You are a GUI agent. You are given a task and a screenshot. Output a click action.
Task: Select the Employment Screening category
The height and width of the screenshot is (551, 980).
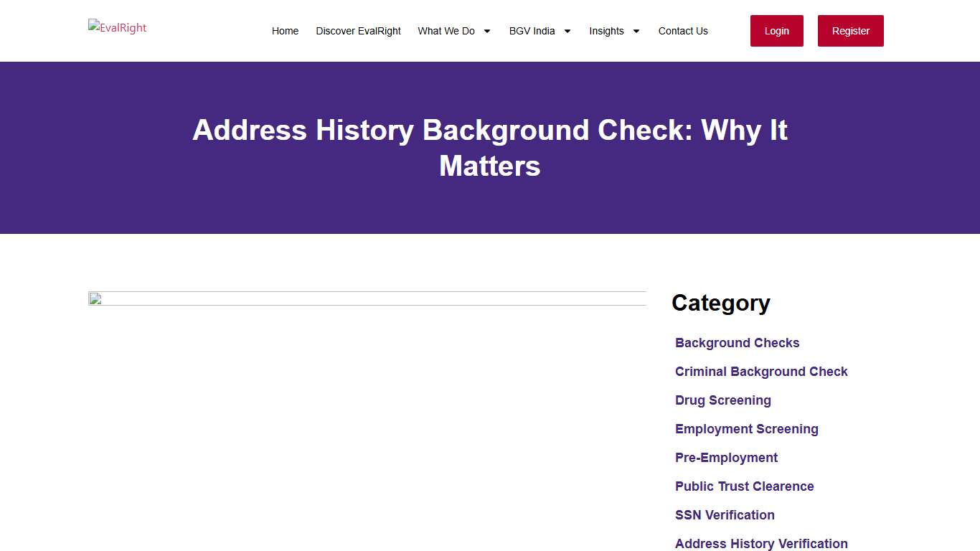coord(746,429)
